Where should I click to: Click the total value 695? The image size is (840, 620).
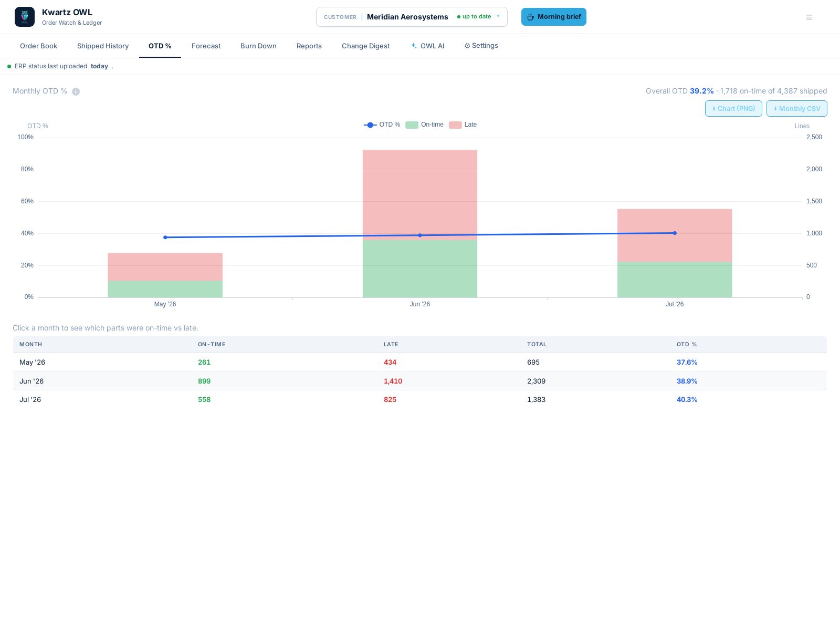point(533,363)
